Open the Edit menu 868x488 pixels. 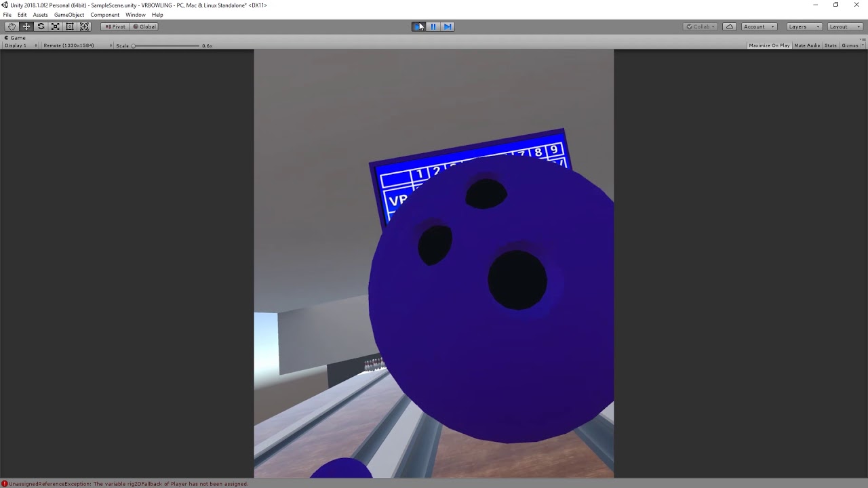[x=22, y=15]
